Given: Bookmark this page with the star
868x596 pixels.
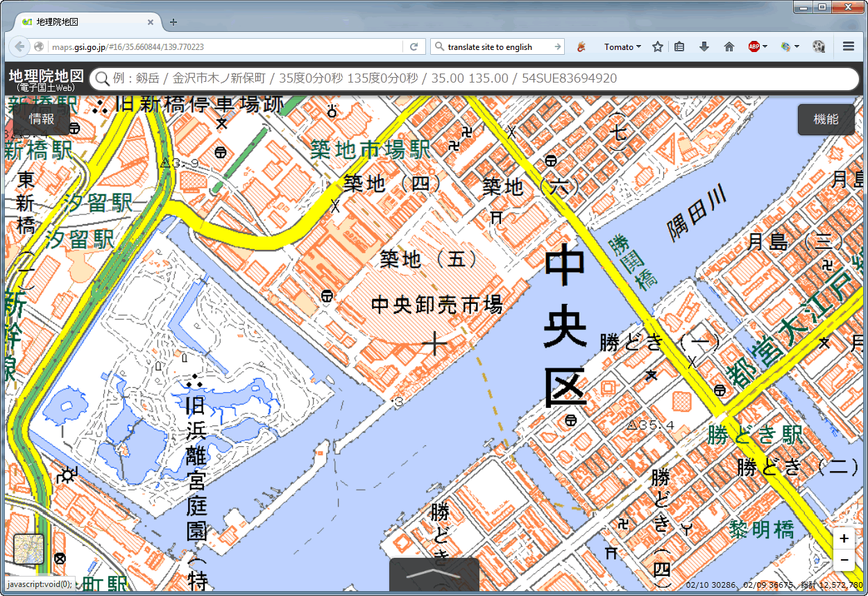Looking at the screenshot, I should [658, 46].
